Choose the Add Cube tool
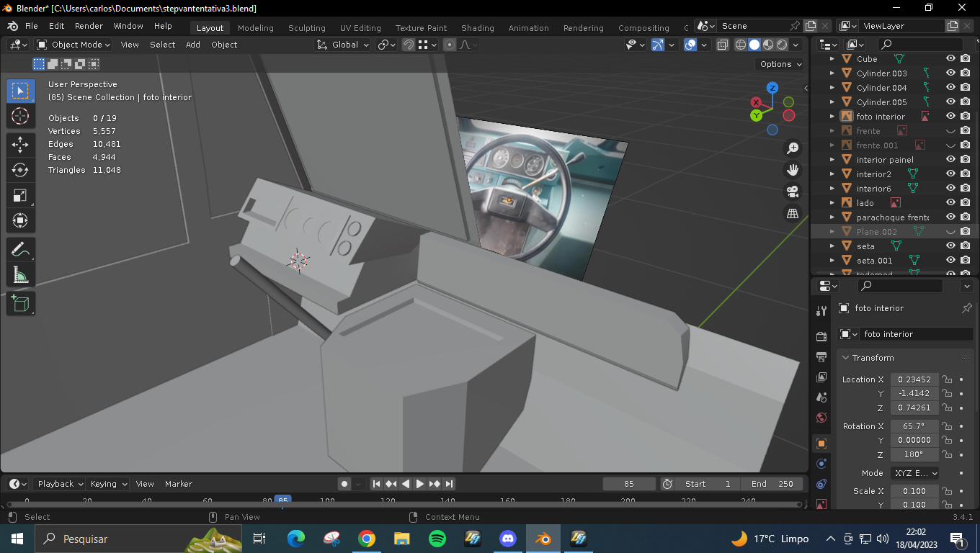980x553 pixels. pos(21,304)
